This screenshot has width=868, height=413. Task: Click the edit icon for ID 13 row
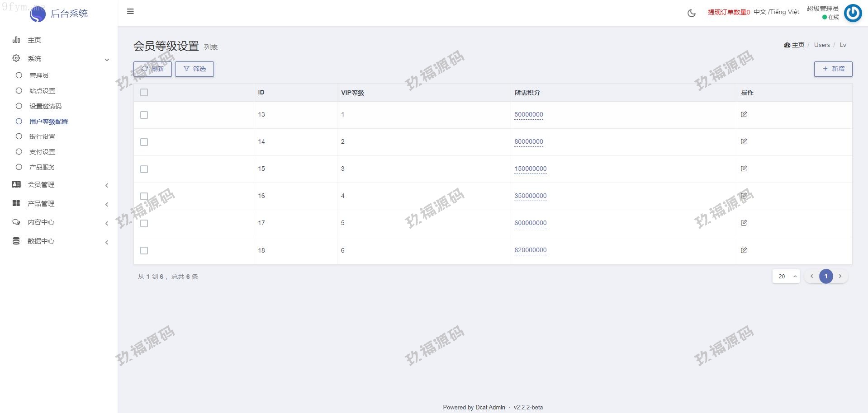[744, 114]
